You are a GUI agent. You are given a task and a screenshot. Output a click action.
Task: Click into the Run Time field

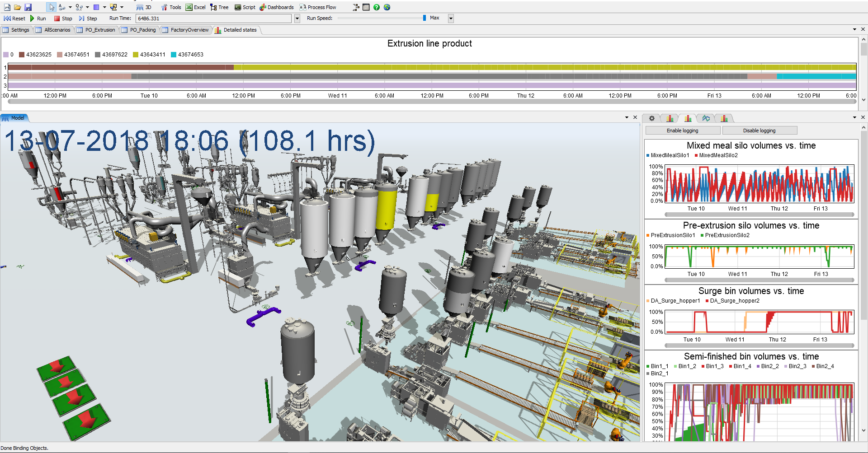(213, 19)
